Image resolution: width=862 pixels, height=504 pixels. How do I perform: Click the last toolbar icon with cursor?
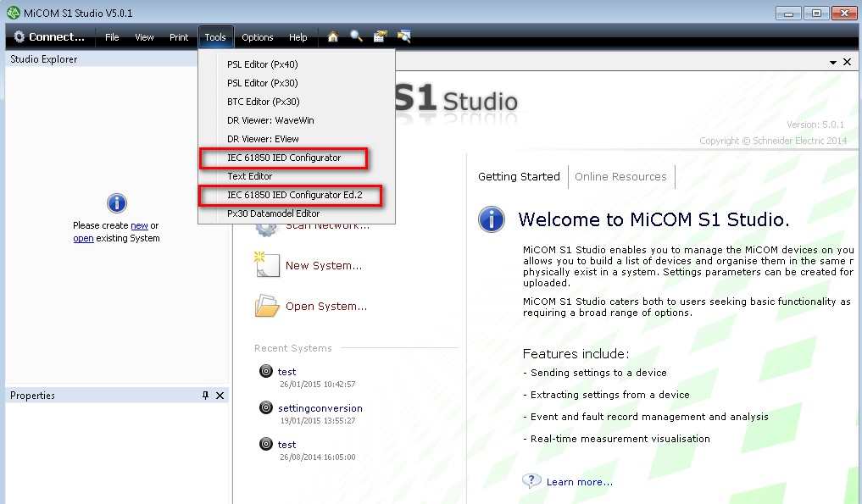(x=404, y=36)
